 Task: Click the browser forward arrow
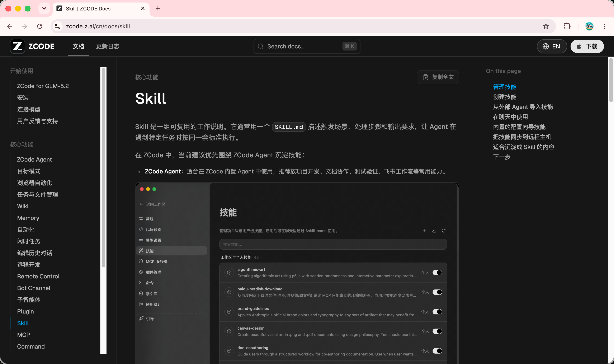tap(25, 26)
